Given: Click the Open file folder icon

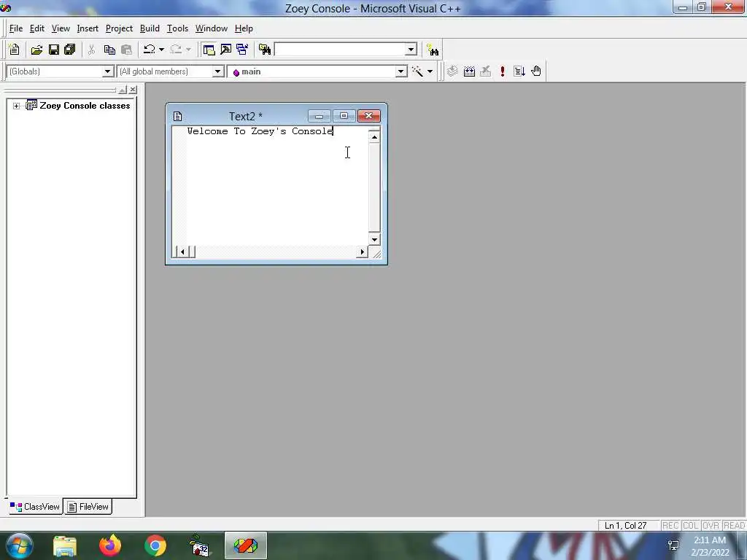Looking at the screenshot, I should tap(36, 50).
